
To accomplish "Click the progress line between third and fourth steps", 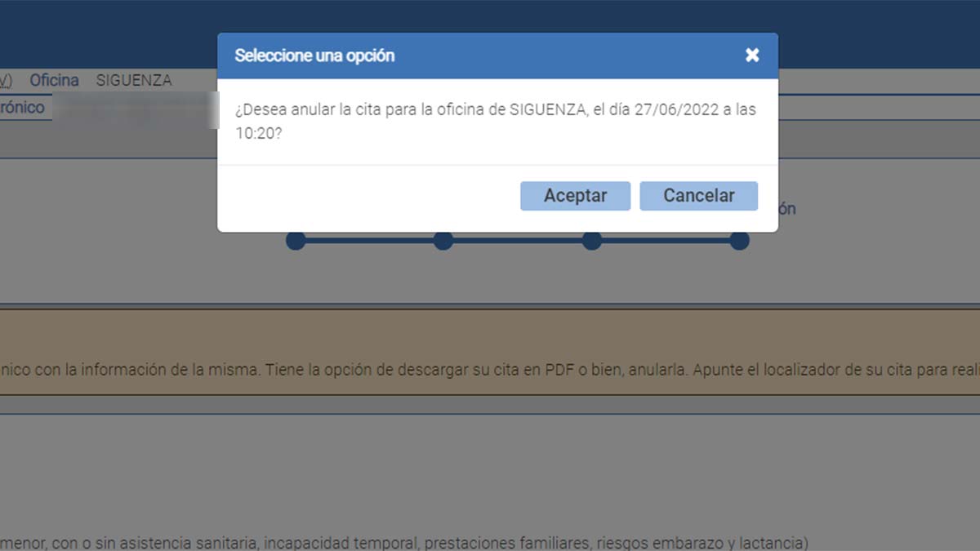I will [666, 241].
